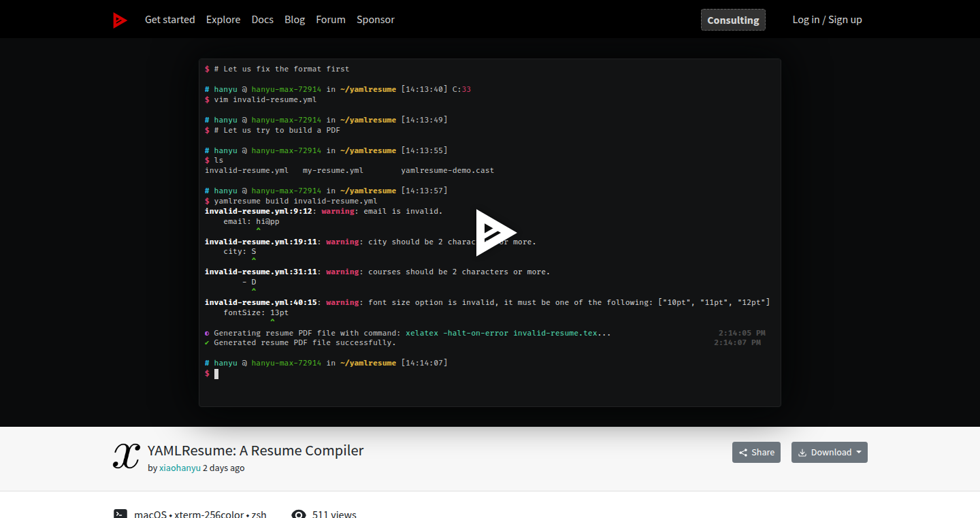Go to the Sponsor page

click(x=376, y=20)
